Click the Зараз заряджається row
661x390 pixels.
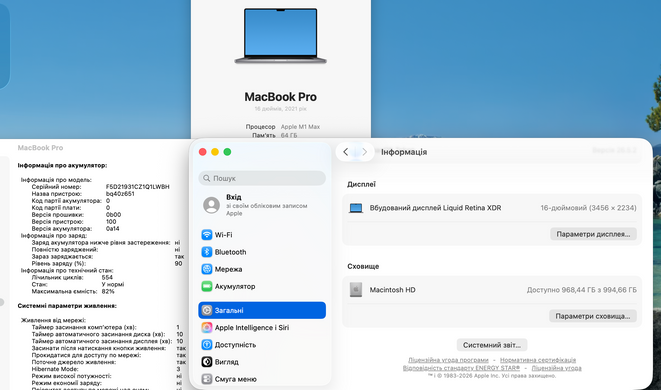coord(108,257)
